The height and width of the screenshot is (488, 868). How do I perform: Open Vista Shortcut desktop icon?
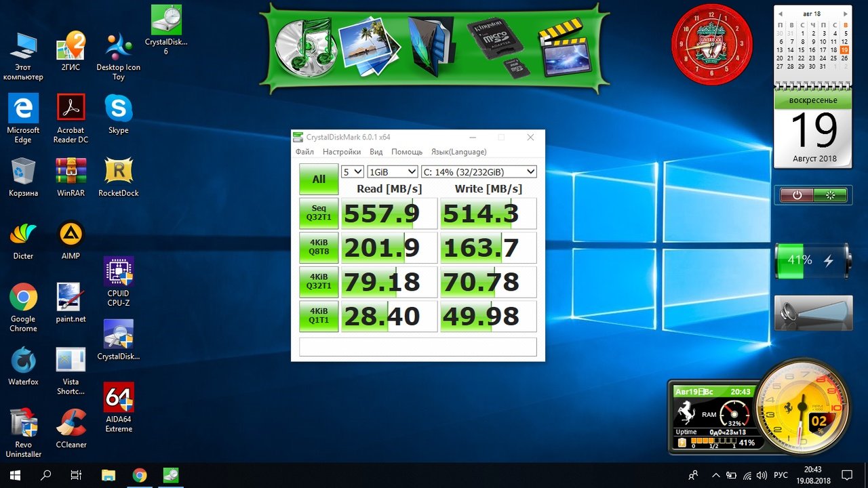71,371
